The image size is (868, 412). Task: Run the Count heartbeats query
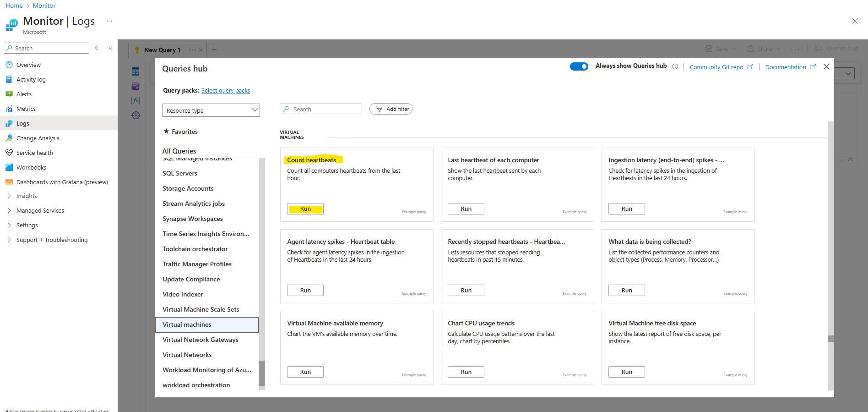[305, 209]
